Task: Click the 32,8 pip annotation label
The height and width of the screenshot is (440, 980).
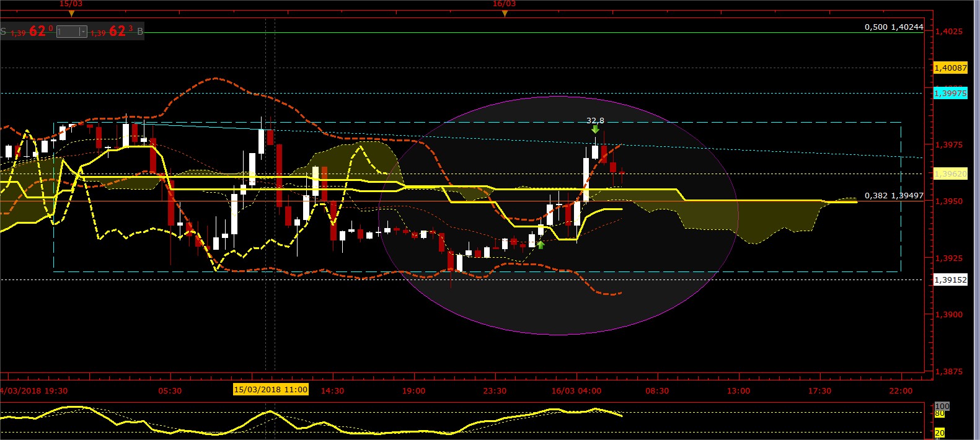Action: click(595, 120)
